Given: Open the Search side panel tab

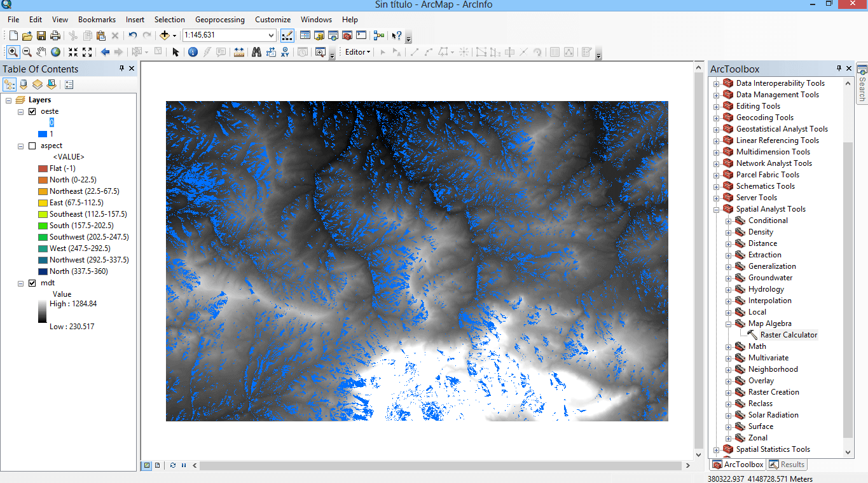Looking at the screenshot, I should click(862, 85).
